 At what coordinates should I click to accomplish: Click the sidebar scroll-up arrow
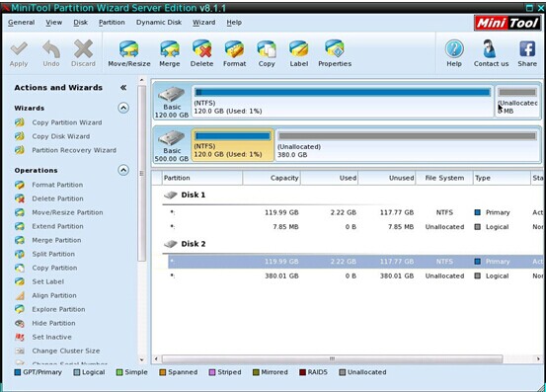[142, 80]
